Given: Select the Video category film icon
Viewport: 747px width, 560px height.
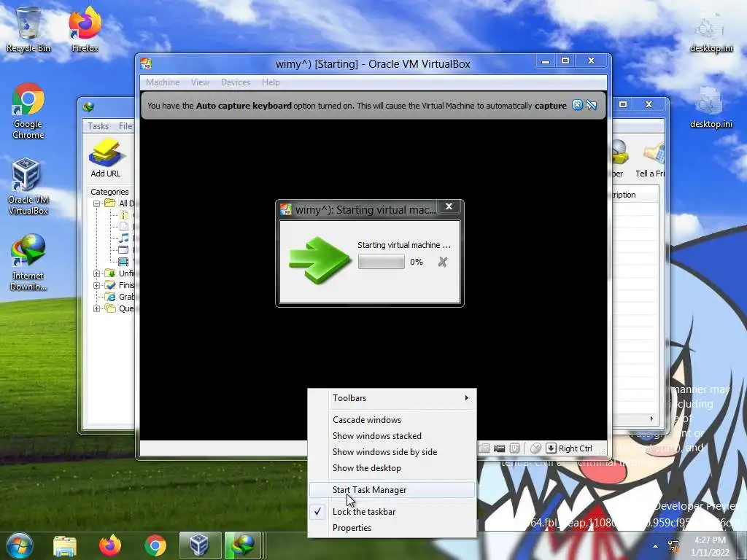Looking at the screenshot, I should click(123, 262).
